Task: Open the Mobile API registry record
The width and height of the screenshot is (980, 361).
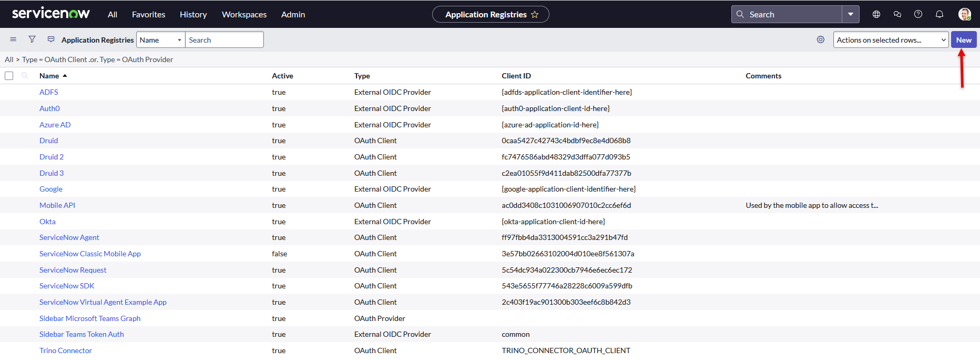Action: 57,205
